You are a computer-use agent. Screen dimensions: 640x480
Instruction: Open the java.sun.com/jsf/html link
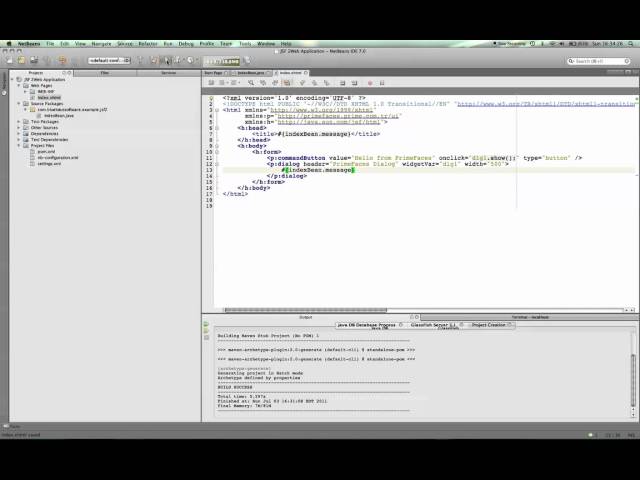[x=329, y=122]
